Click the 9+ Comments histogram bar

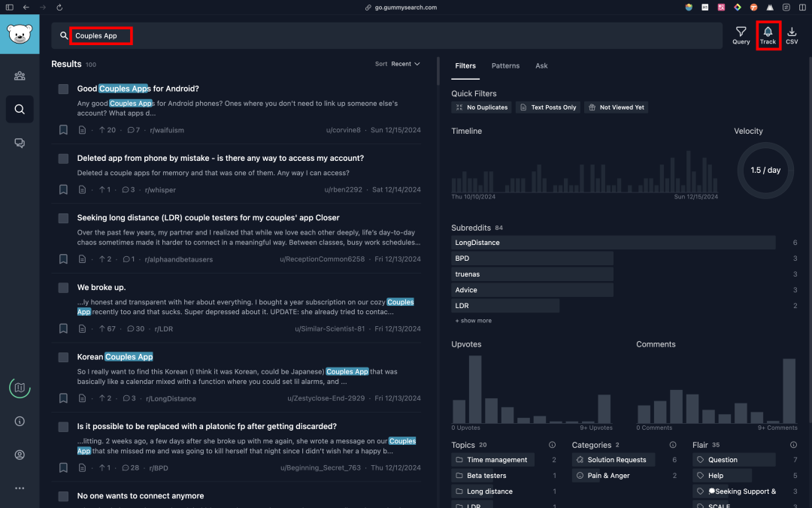pyautogui.click(x=789, y=391)
